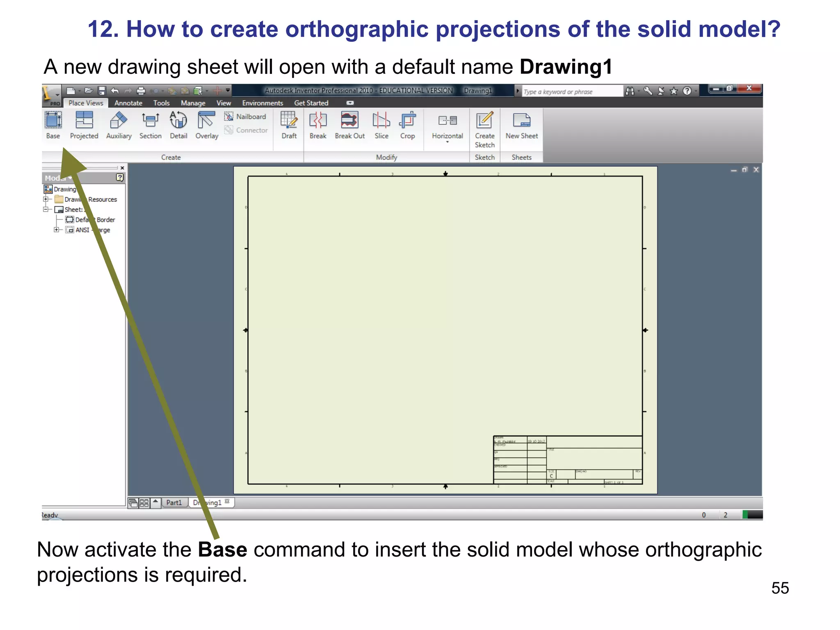Open the Manage ribbon tab
The width and height of the screenshot is (840, 630).
193,103
